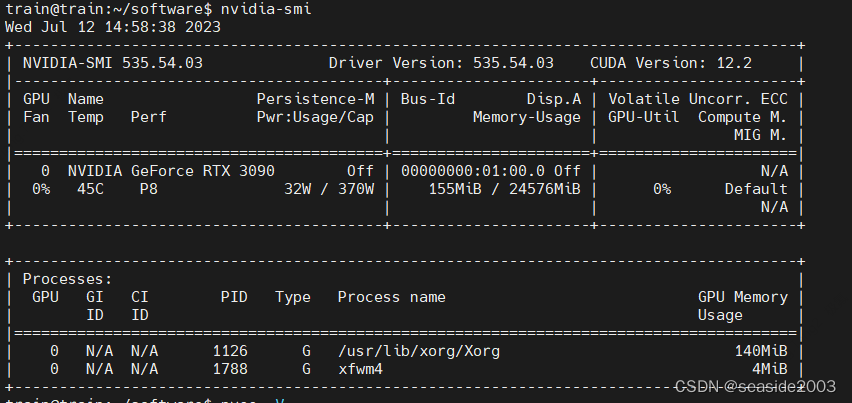Image resolution: width=852 pixels, height=403 pixels.
Task: Click the 'Fan' column header
Action: coord(36,117)
